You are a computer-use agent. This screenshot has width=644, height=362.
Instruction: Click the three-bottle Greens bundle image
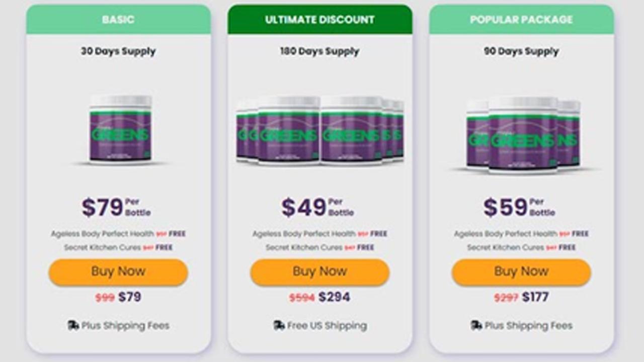(x=523, y=135)
